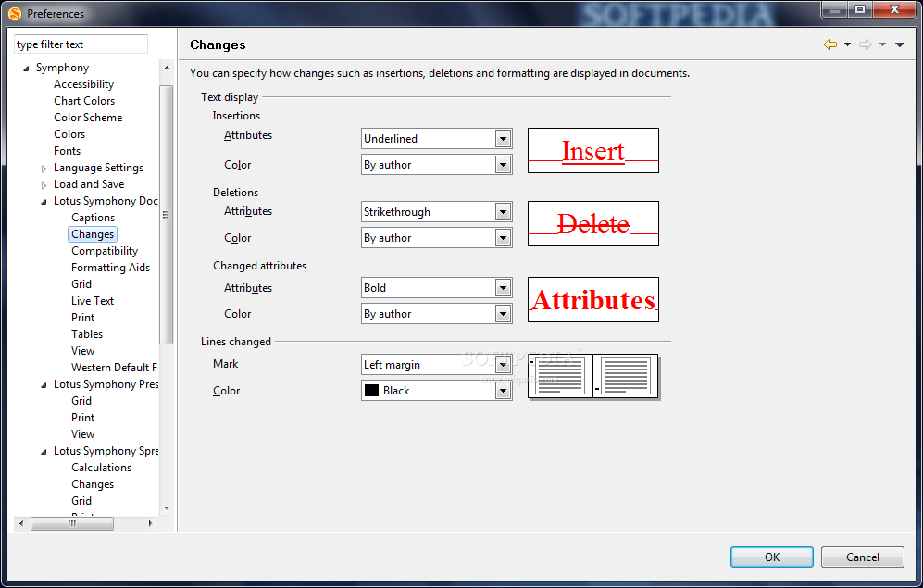Select Western Default Fonts item
The height and width of the screenshot is (588, 923).
(114, 368)
